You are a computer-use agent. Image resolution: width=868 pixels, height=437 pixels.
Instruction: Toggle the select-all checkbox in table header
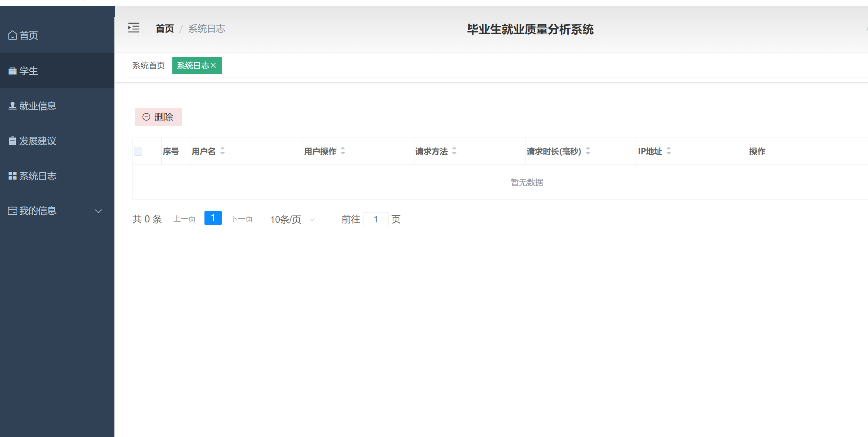[x=138, y=152]
